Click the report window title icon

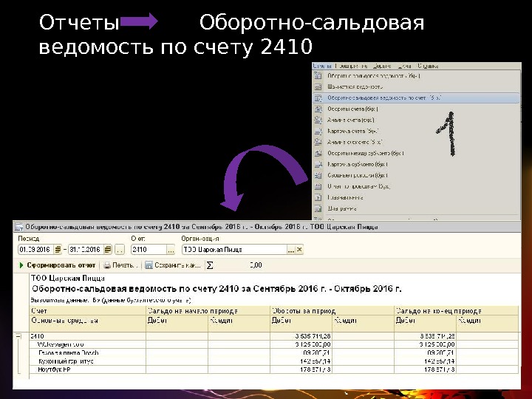coord(18,227)
